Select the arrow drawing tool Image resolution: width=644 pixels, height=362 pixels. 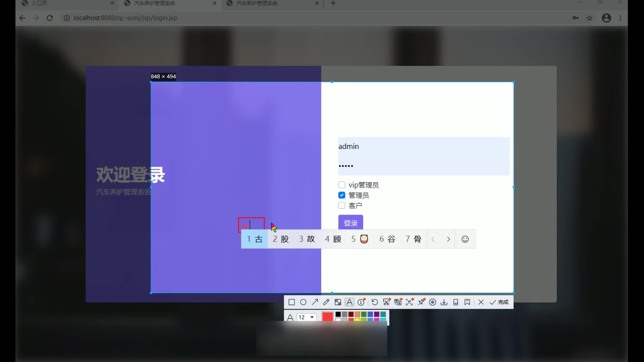tap(315, 302)
